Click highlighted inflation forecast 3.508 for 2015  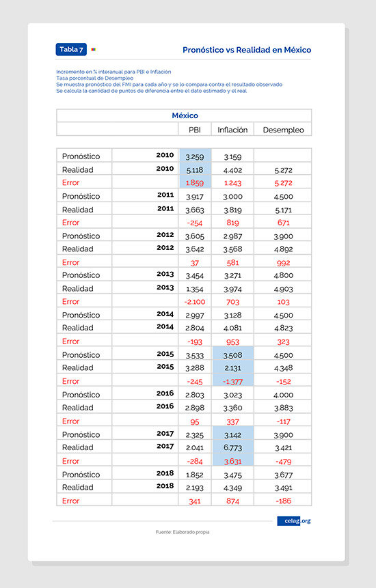[x=232, y=354]
